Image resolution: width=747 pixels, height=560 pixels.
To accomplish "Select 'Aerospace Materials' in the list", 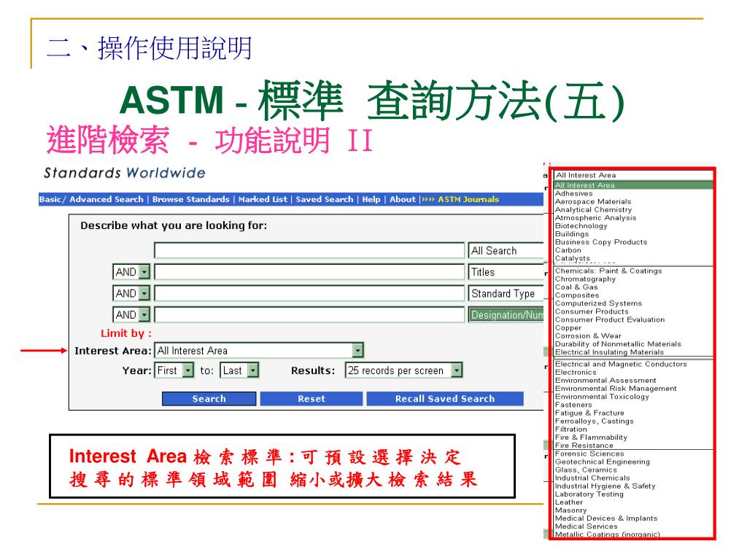I will click(x=592, y=201).
